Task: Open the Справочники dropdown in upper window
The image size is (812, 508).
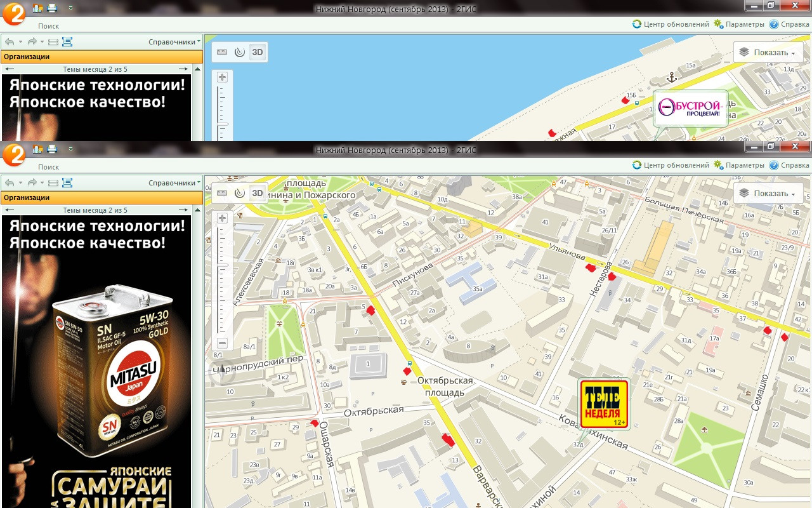Action: 174,42
